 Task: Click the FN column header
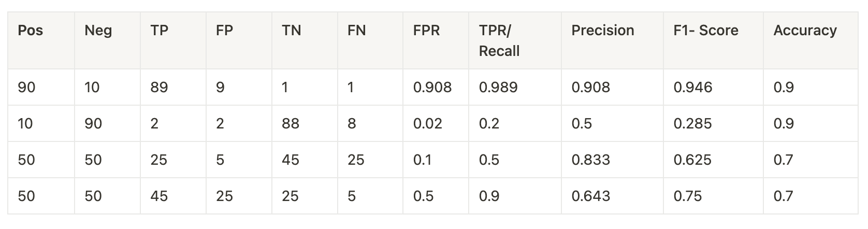pyautogui.click(x=356, y=31)
